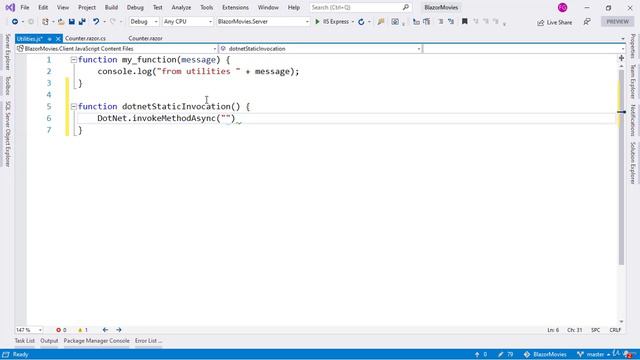Viewport: 640px width, 360px height.
Task: Open the feedback icon next to Live Share
Action: (587, 22)
